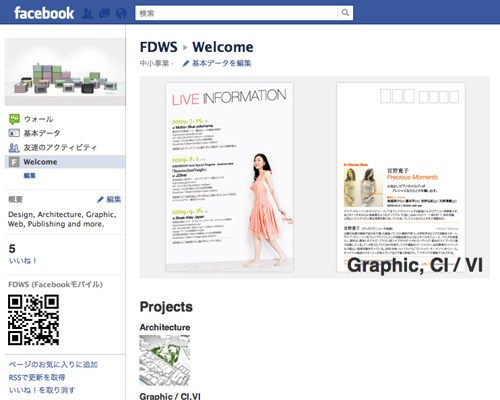Click the Architecture project thumbnail
This screenshot has width=500, height=400.
pyautogui.click(x=165, y=360)
